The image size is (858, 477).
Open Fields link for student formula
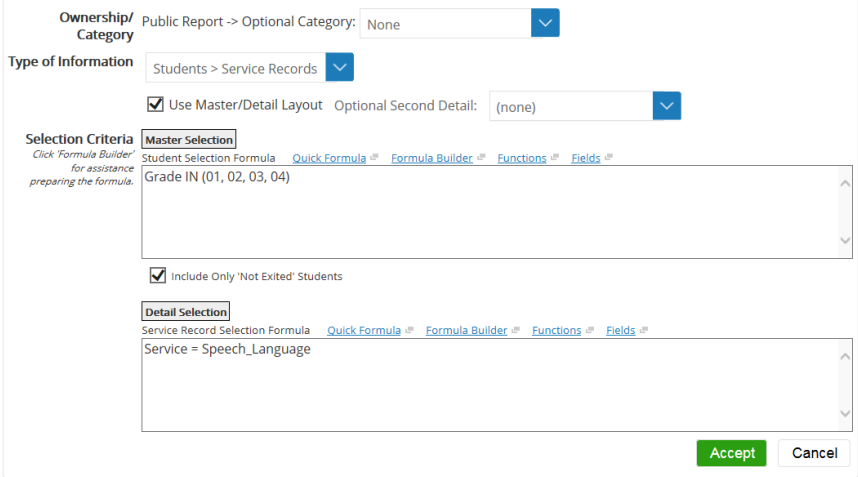(585, 158)
